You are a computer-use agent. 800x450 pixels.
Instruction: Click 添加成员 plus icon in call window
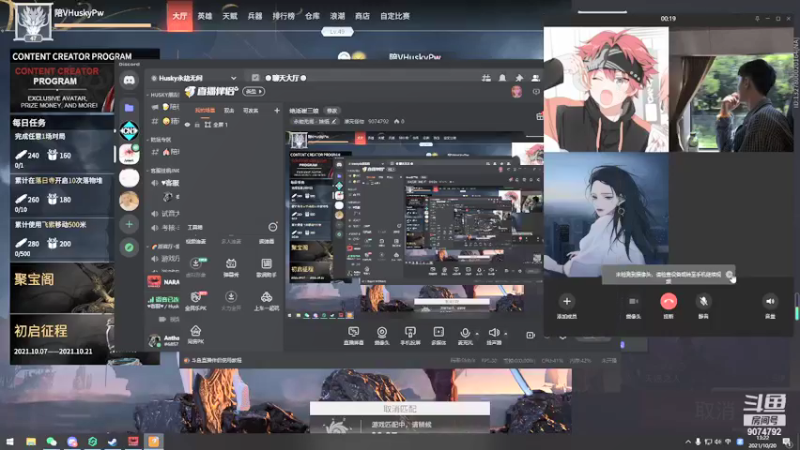pyautogui.click(x=566, y=301)
